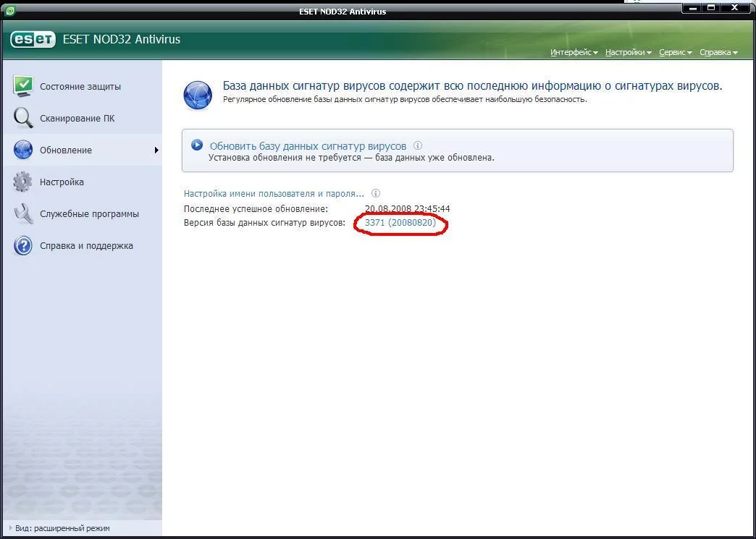
Task: Close the ESET NOD32 window
Action: click(x=735, y=8)
